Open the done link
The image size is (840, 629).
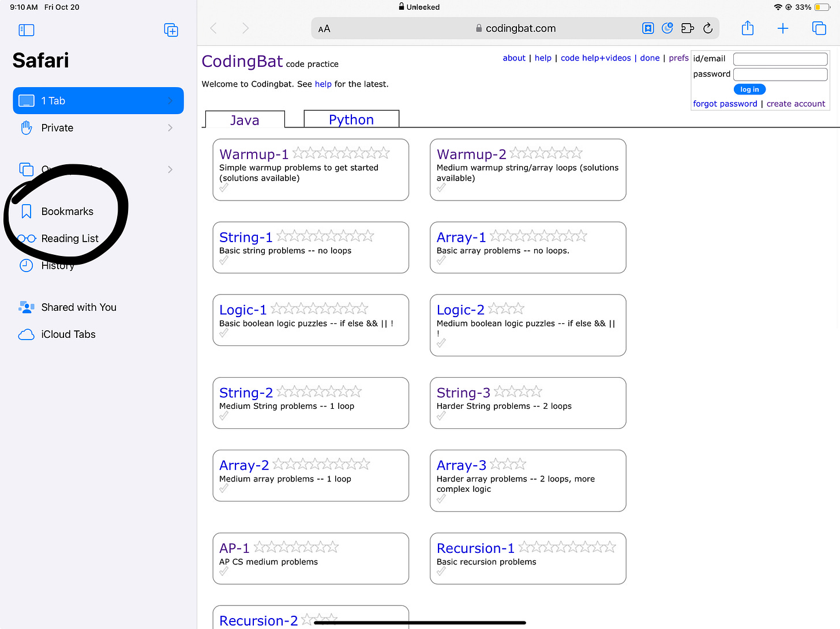pyautogui.click(x=650, y=58)
